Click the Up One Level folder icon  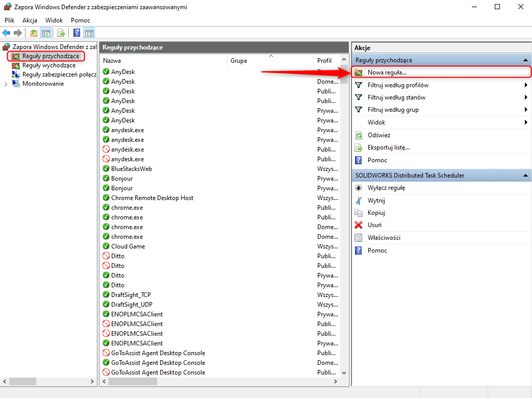34,33
